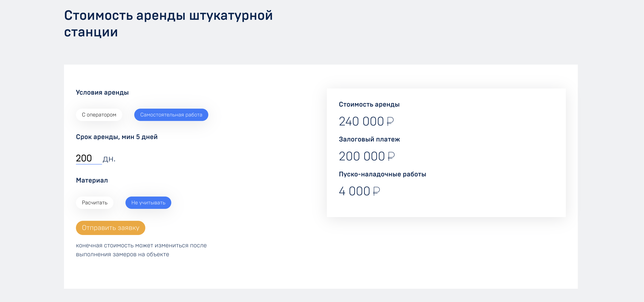This screenshot has height=302, width=644.
Task: Click the rental days input field
Action: pos(88,158)
